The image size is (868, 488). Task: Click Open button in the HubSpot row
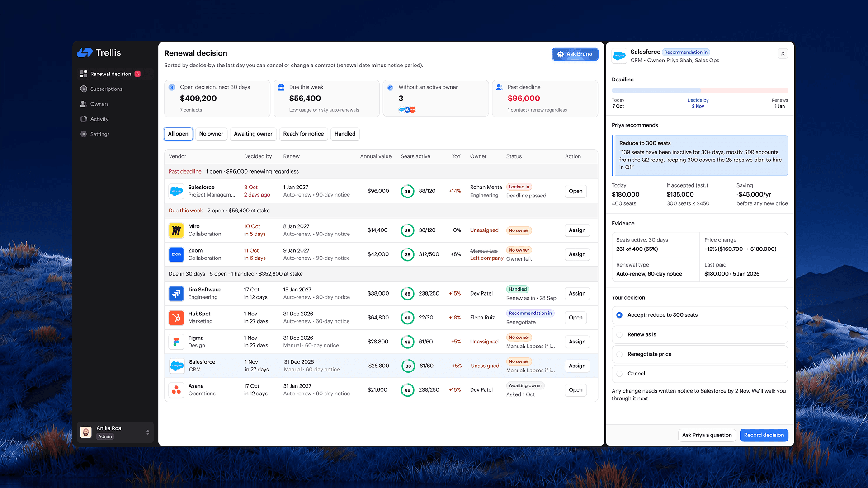tap(576, 318)
